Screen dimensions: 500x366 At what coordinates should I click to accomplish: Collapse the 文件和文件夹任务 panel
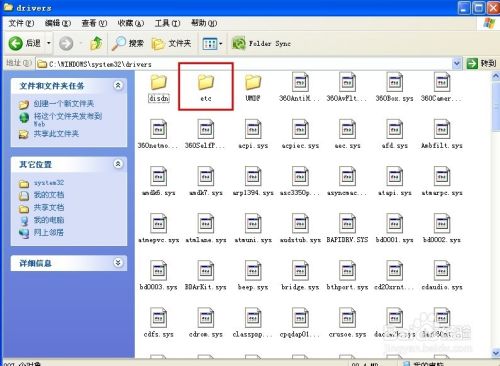click(x=118, y=86)
